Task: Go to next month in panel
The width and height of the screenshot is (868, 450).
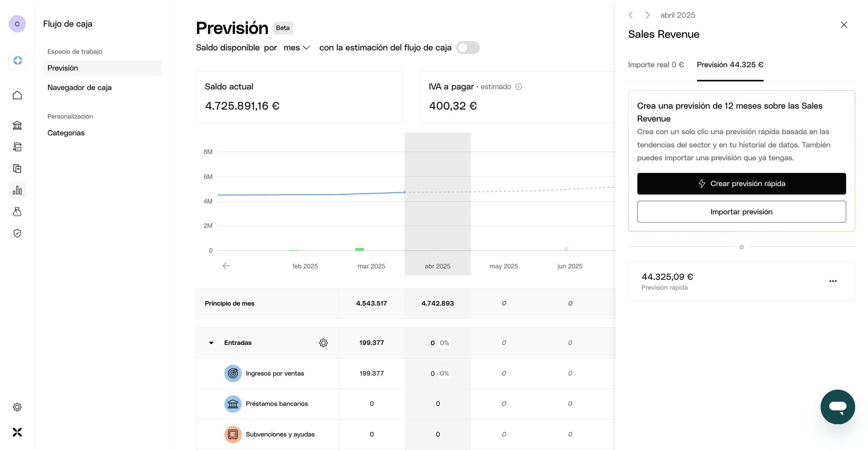Action: tap(647, 15)
